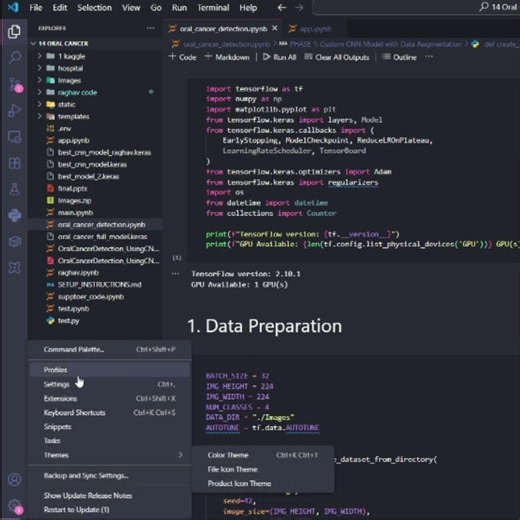Open the Go menu
Viewport: 520px width, 520px height.
coord(156,7)
